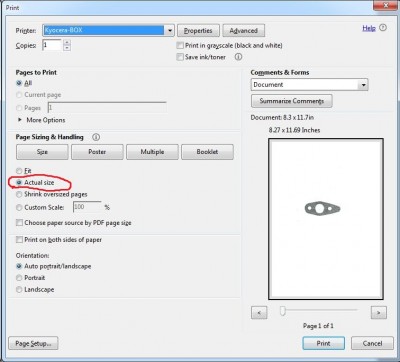This screenshot has width=400, height=362.
Task: Close the Print dialog window
Action: 386,5
